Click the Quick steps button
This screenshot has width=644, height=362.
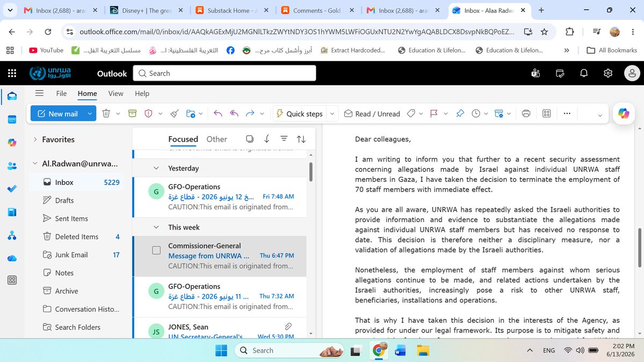click(299, 114)
